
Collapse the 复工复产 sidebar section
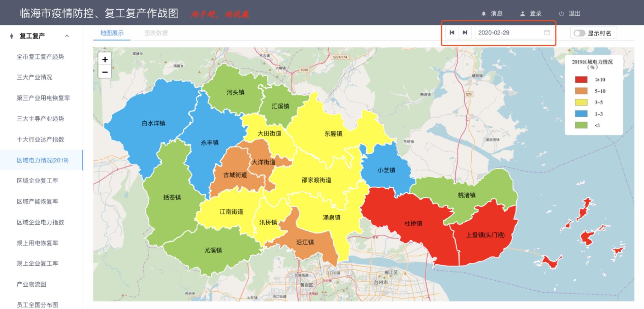point(67,36)
